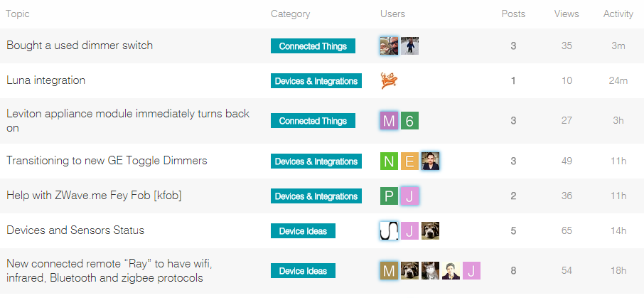Click Devices & Integrations badge on Luna row

pyautogui.click(x=316, y=81)
